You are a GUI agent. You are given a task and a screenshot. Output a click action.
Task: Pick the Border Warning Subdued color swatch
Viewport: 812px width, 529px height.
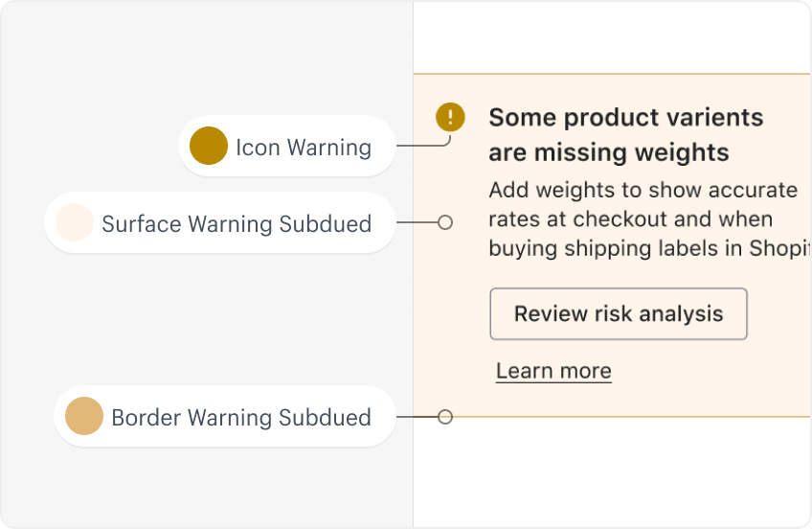point(84,416)
